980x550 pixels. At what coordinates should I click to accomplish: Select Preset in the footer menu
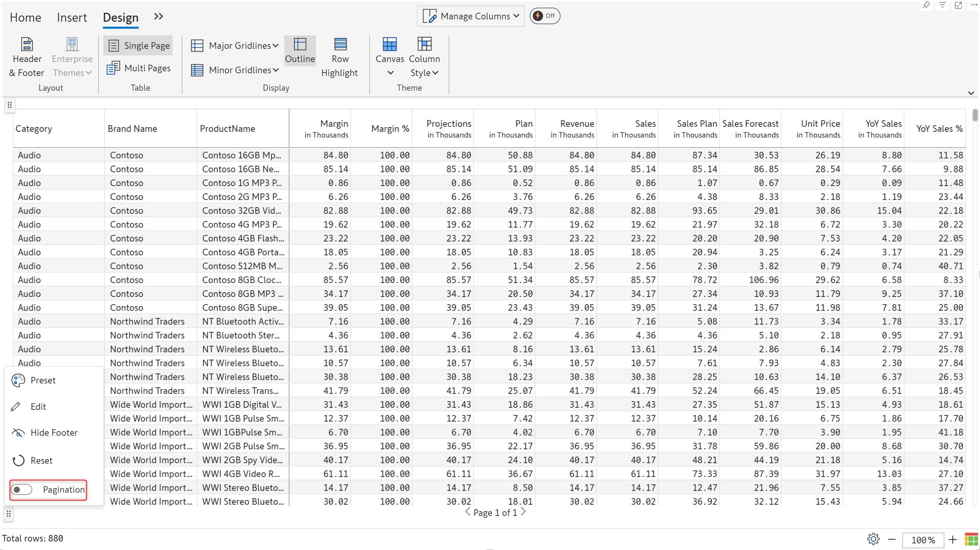(x=43, y=380)
